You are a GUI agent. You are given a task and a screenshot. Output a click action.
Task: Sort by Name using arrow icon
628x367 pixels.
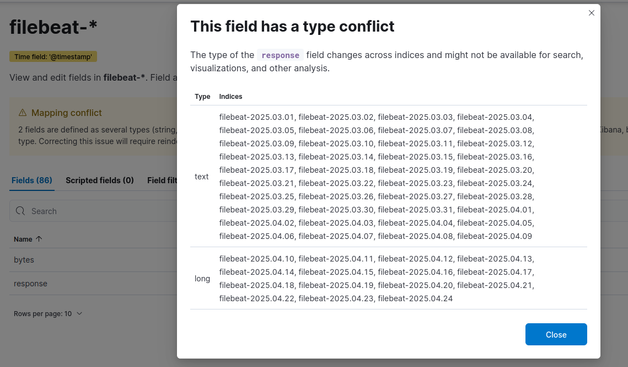(x=39, y=239)
